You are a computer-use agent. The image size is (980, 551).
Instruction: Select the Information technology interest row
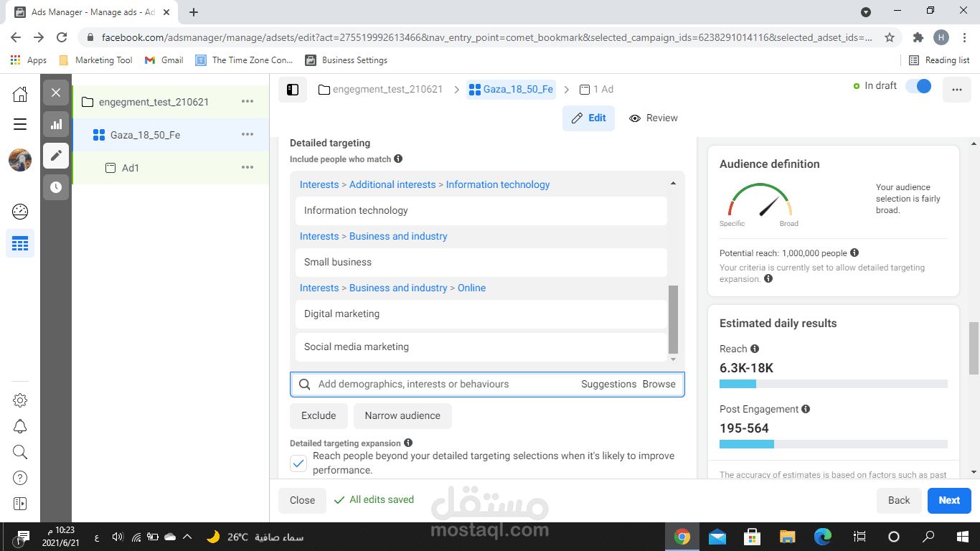click(481, 211)
